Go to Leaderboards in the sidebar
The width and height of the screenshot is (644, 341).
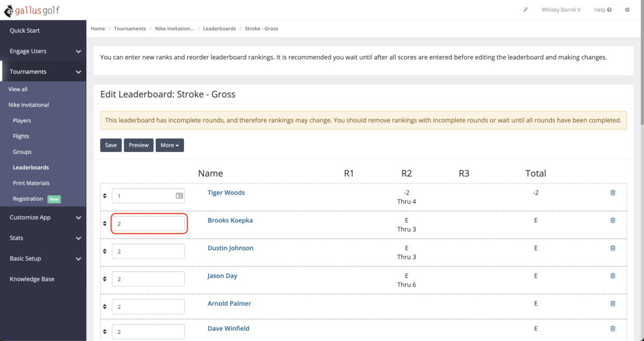point(31,167)
